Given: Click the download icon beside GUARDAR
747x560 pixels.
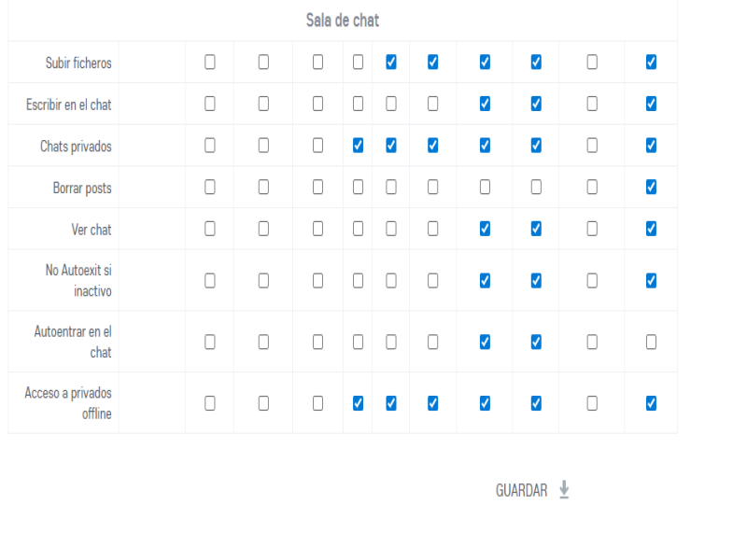Looking at the screenshot, I should coord(564,490).
